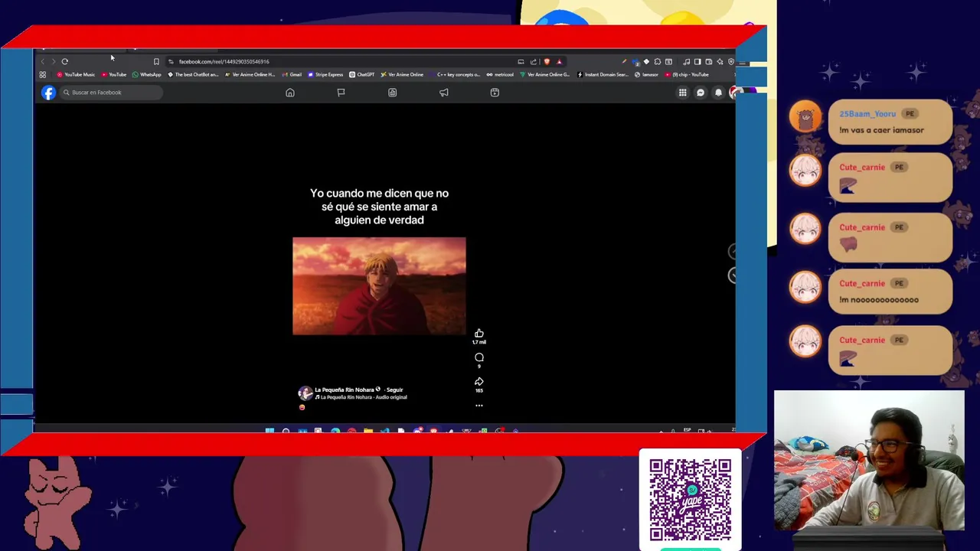
Task: Open La Pequeña Rin Nohara profile picture
Action: click(x=305, y=393)
